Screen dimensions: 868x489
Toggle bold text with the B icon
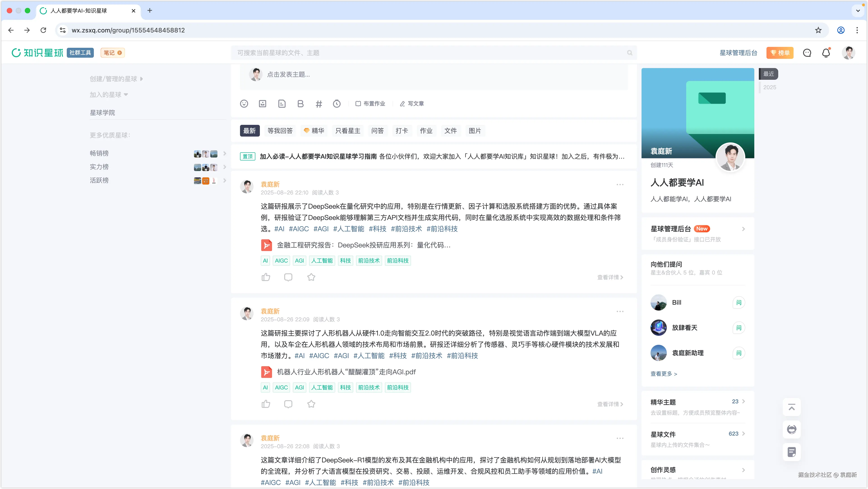click(300, 104)
